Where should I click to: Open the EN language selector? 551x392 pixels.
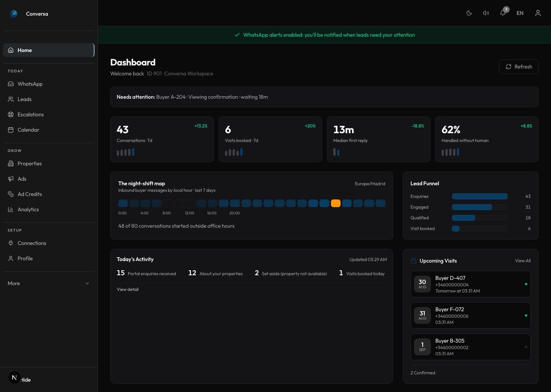520,13
